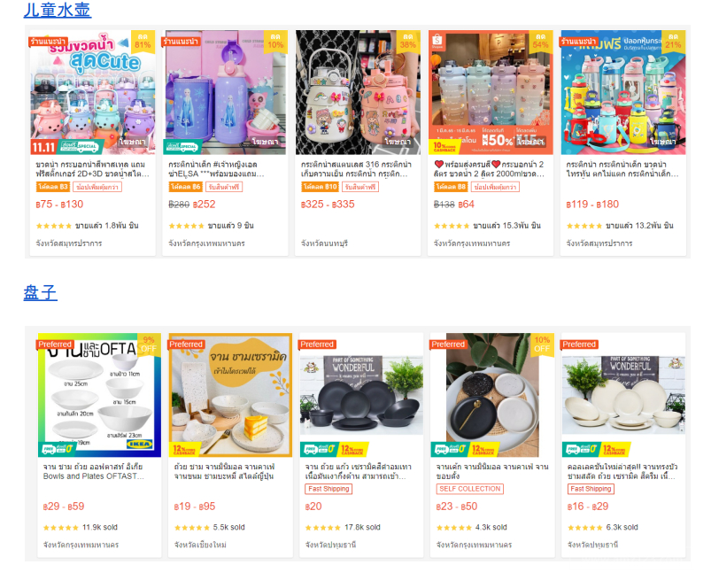Open the 盘子 category link
The image size is (711, 588).
click(x=41, y=292)
